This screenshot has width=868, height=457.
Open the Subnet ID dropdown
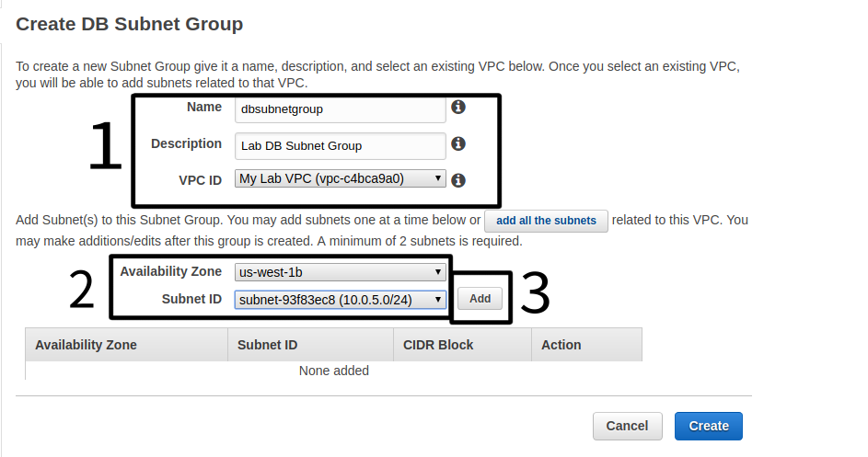pyautogui.click(x=340, y=299)
